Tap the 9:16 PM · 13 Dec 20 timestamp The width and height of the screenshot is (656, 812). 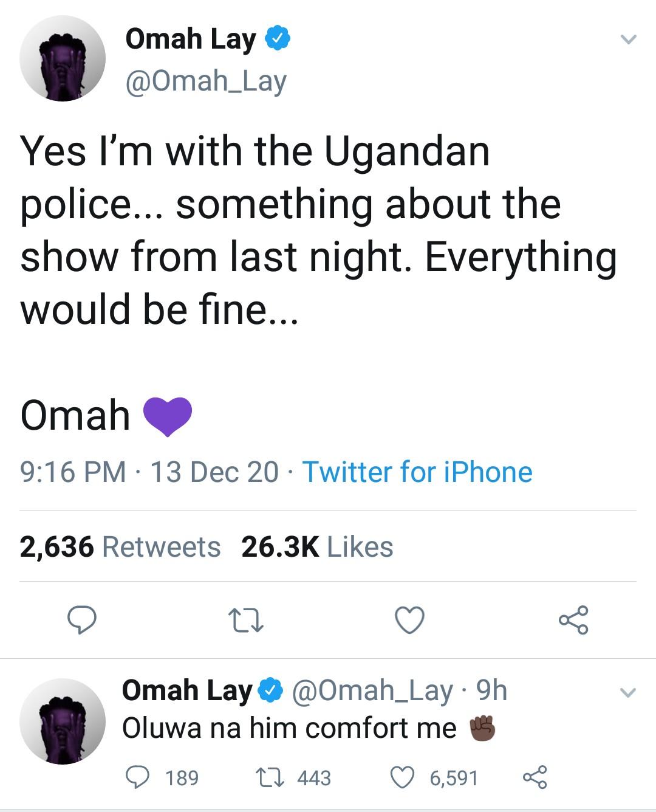pos(149,472)
